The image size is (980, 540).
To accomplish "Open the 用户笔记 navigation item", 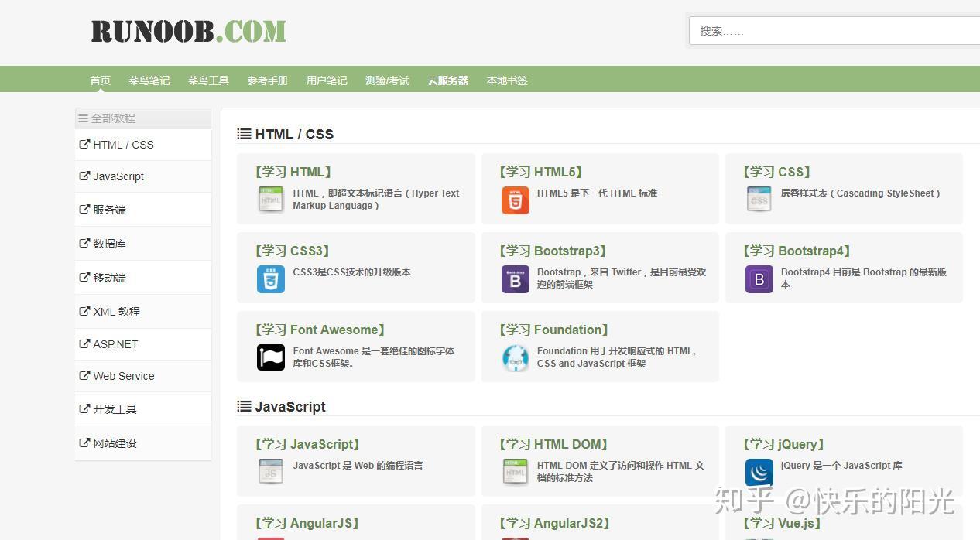I will click(x=327, y=80).
